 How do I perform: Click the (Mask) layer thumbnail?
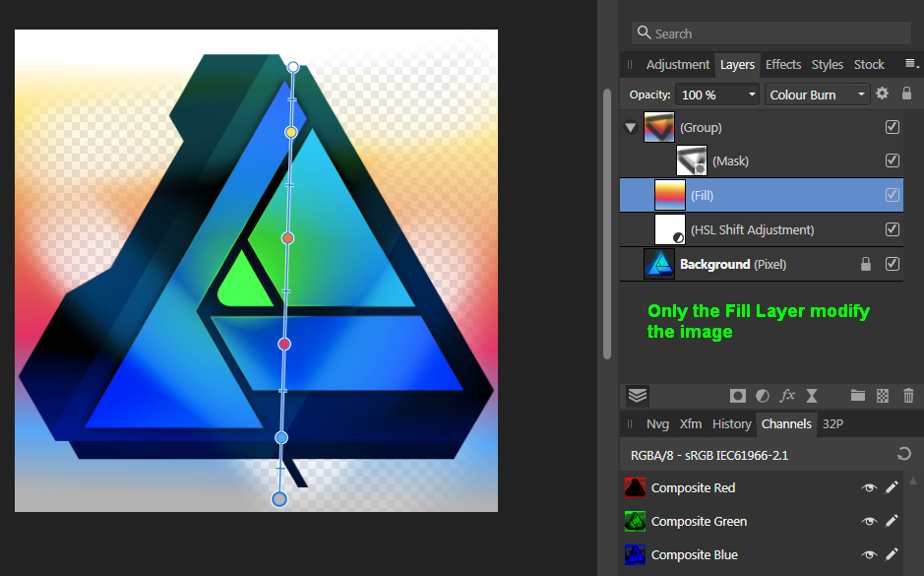(x=691, y=160)
